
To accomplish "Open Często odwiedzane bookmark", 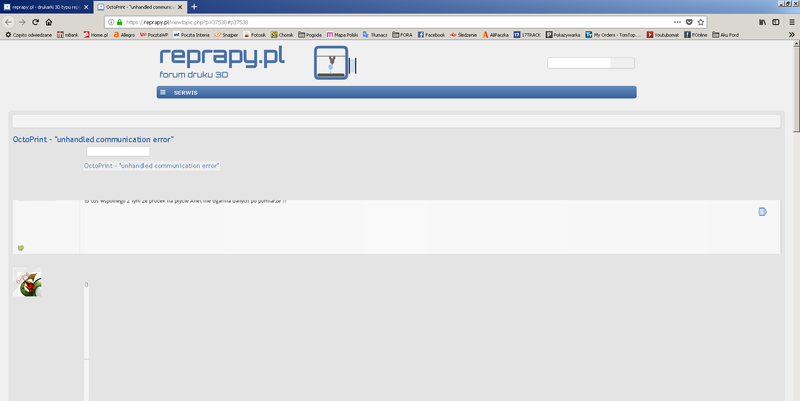I will (x=29, y=35).
